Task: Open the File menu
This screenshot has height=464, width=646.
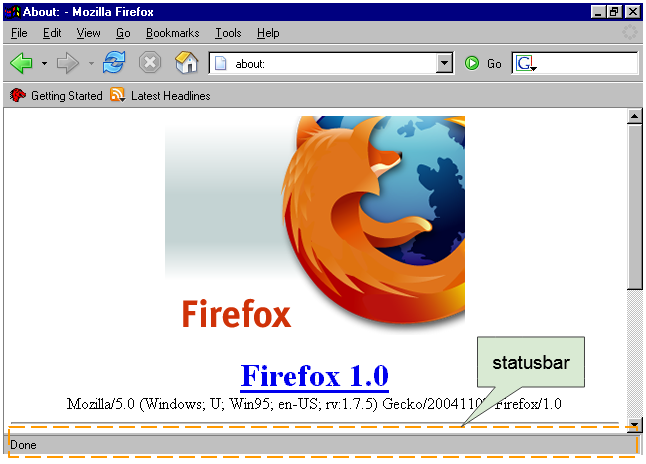Action: tap(19, 33)
